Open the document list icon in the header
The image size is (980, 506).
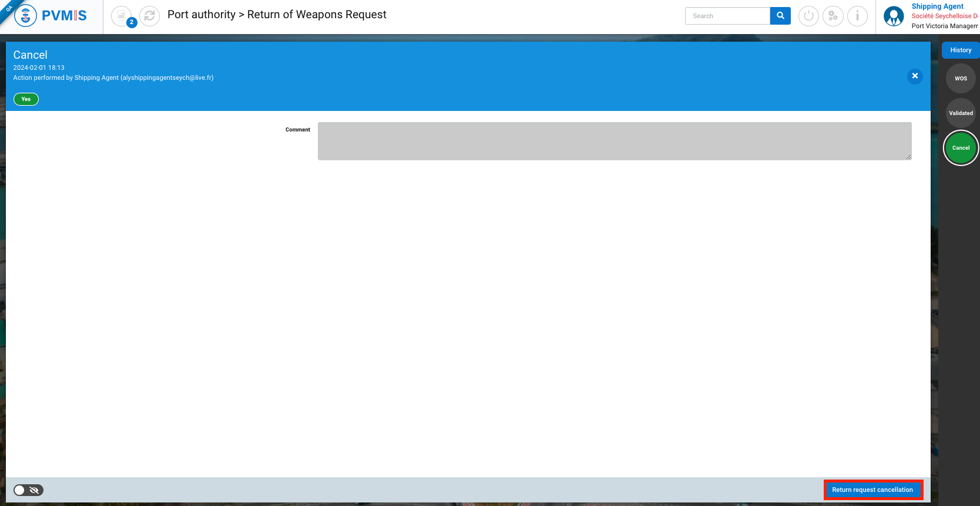click(121, 16)
